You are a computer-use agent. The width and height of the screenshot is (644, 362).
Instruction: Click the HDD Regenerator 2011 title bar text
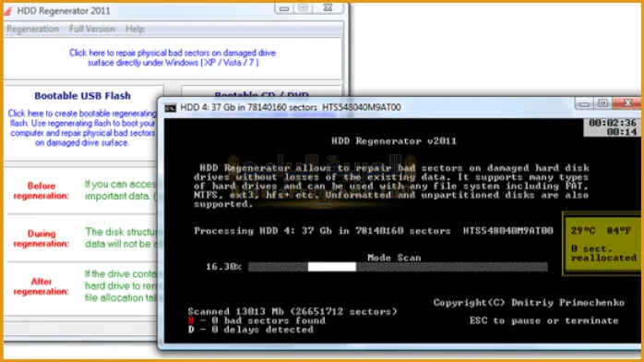[x=64, y=11]
